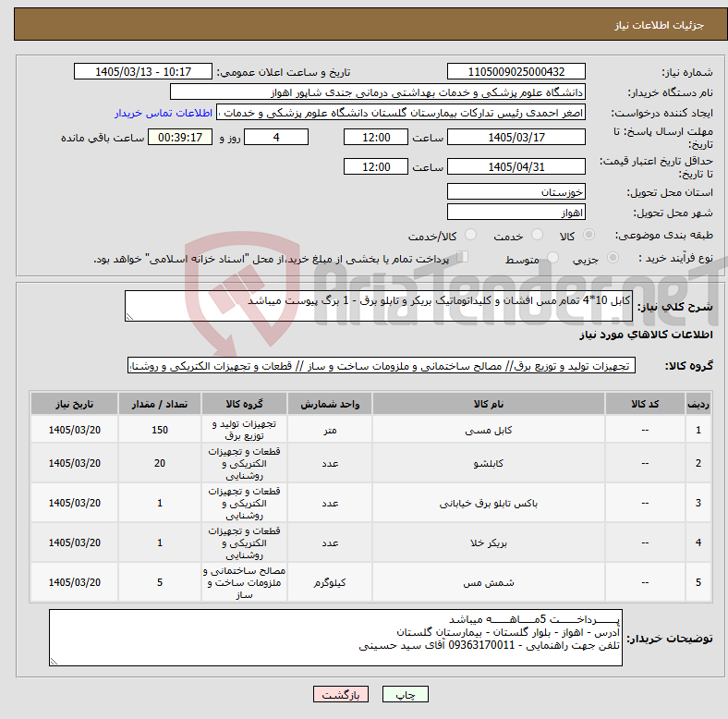Screen dimensions: 728x719
Task: Click the متر unit cell
Action: tap(330, 430)
